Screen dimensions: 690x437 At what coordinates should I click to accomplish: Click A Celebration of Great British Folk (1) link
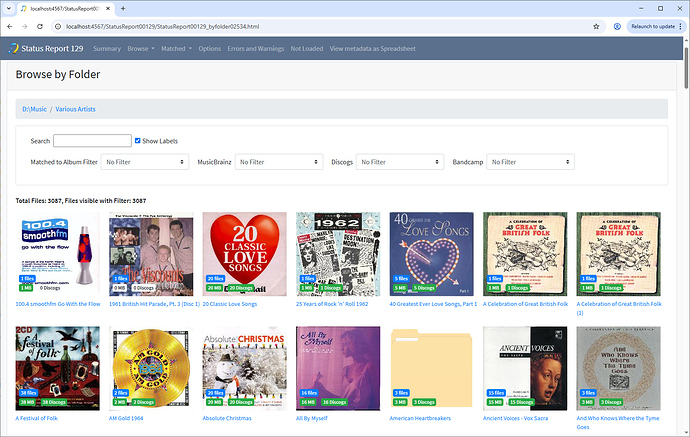[x=619, y=308]
